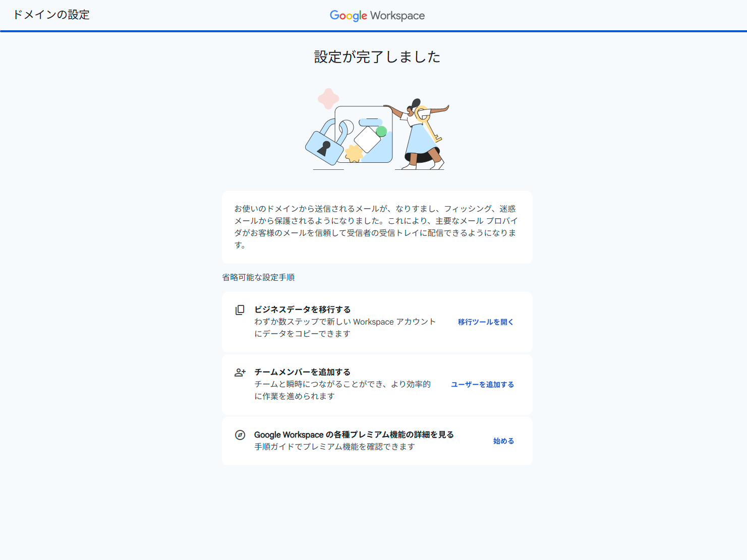Click the Google Workspace logo
This screenshot has width=747, height=560.
pos(377,16)
